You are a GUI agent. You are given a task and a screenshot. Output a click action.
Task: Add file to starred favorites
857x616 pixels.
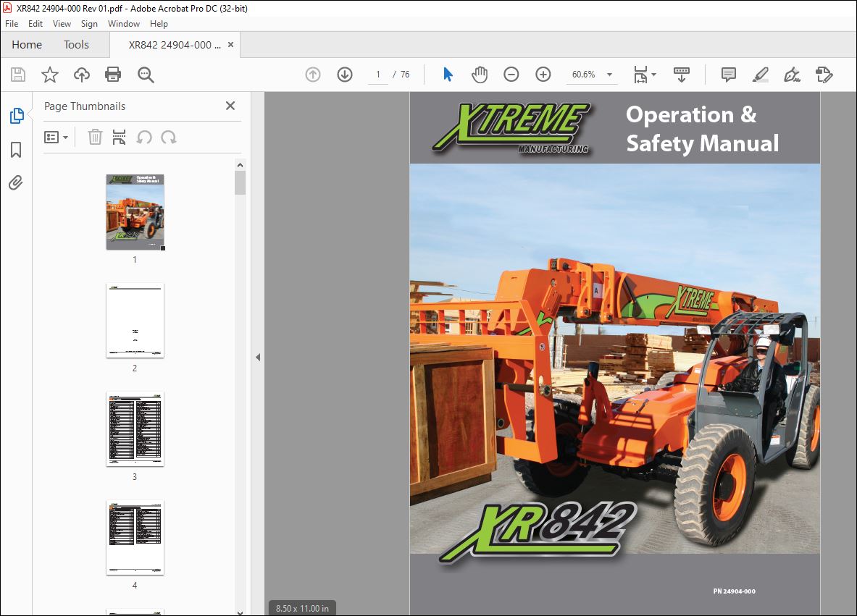(50, 75)
